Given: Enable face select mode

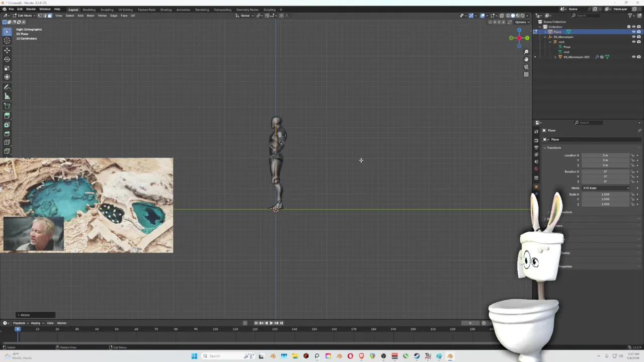Looking at the screenshot, I should pyautogui.click(x=49, y=16).
